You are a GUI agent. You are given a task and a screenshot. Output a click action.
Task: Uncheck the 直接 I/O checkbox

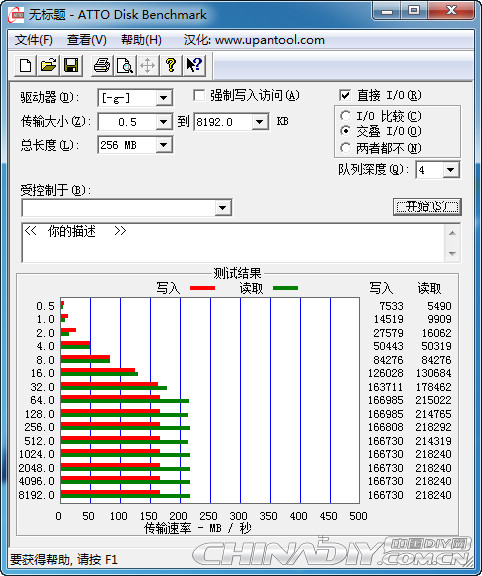click(x=345, y=96)
